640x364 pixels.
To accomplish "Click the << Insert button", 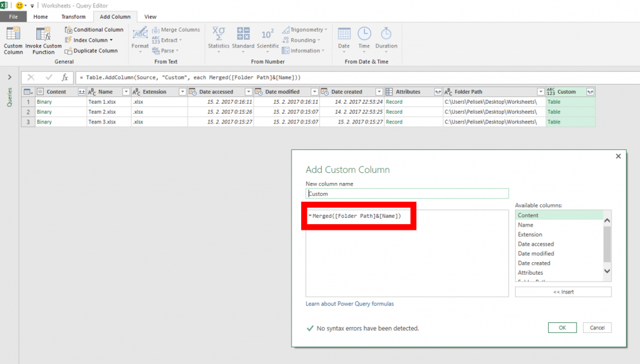I will point(563,292).
